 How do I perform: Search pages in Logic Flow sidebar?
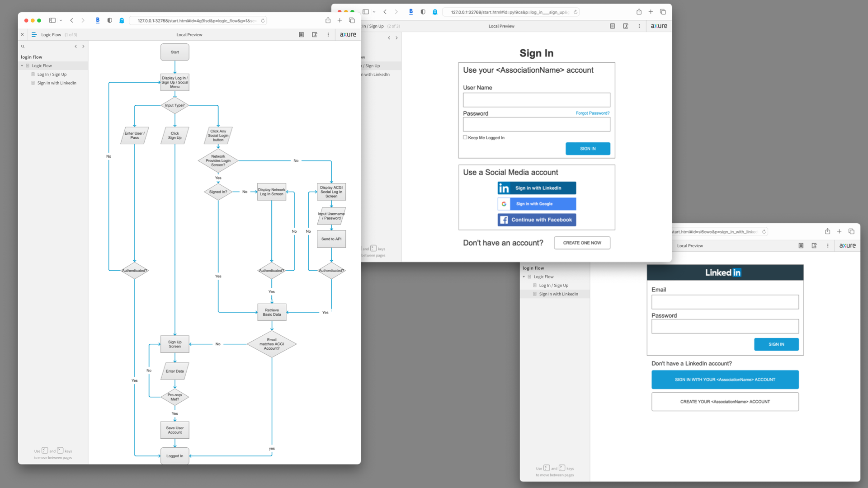tap(23, 46)
